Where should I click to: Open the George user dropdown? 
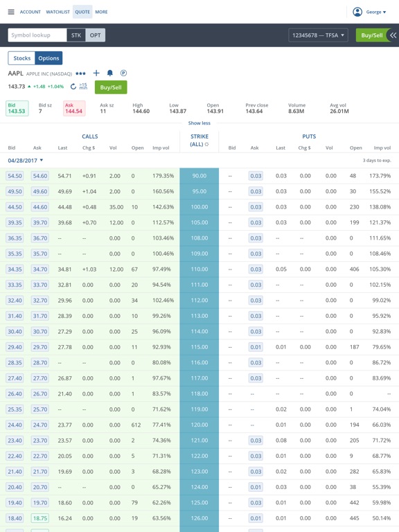tap(376, 12)
